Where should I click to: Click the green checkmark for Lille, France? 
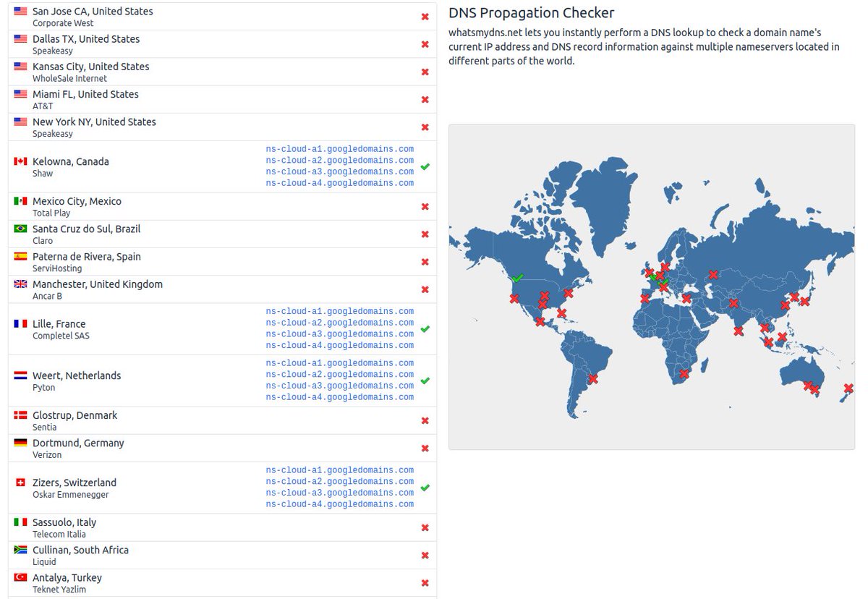425,328
